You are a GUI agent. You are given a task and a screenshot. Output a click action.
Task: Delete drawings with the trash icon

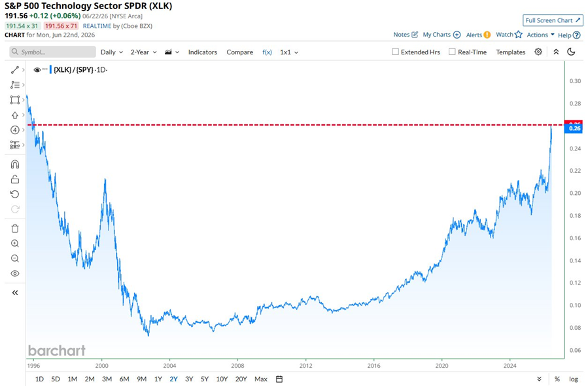pos(14,228)
